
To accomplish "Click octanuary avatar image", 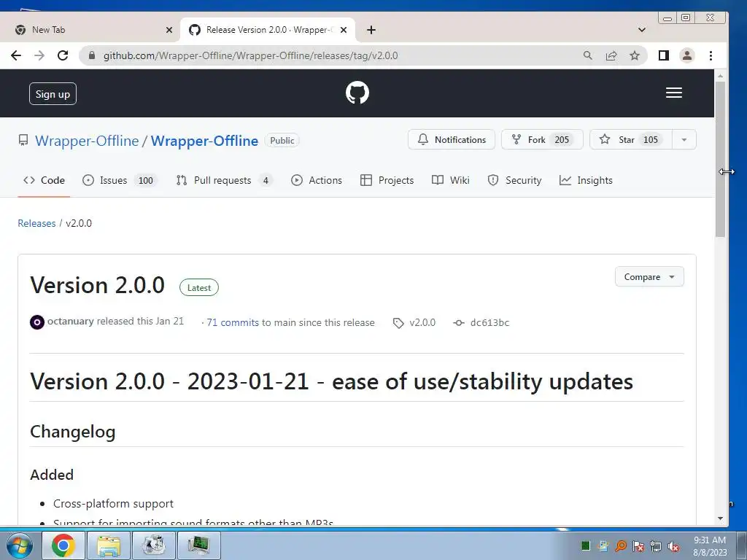I will coord(37,322).
